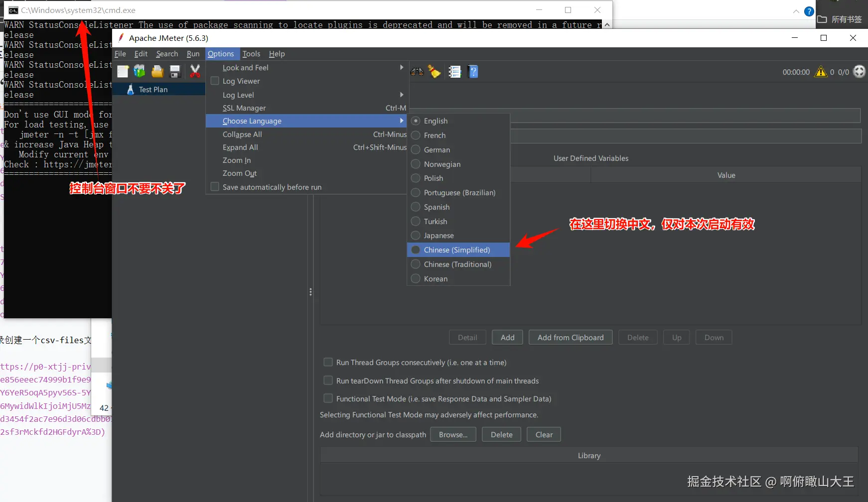This screenshot has width=868, height=502.
Task: Click the JMeter feather title icon
Action: pyautogui.click(x=121, y=38)
